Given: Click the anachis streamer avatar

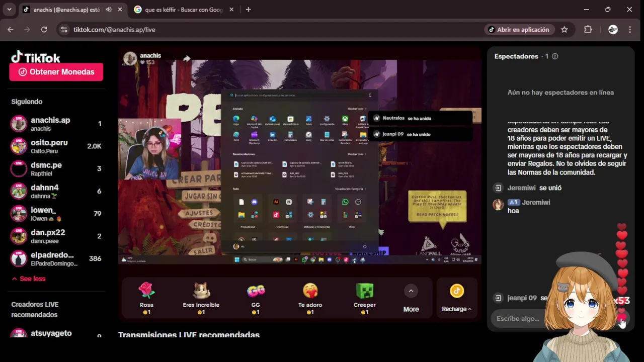Looking at the screenshot, I should pyautogui.click(x=130, y=58).
